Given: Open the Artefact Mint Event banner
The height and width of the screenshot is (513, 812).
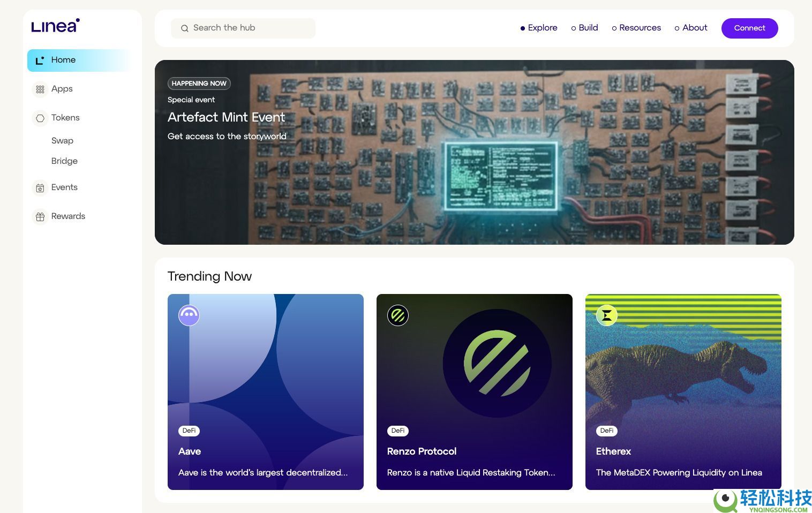Looking at the screenshot, I should point(474,152).
